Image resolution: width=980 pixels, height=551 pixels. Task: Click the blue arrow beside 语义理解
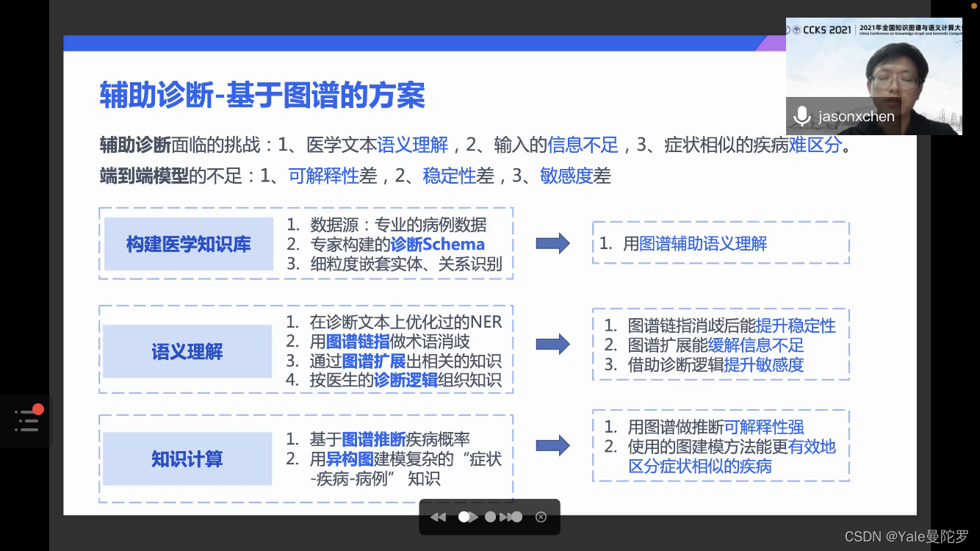pos(552,342)
